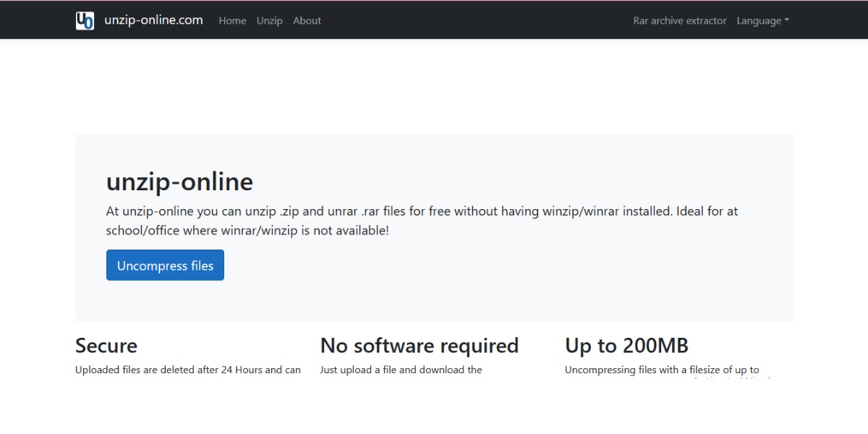Click the Up to 200MB heading
868x434 pixels.
tap(626, 346)
